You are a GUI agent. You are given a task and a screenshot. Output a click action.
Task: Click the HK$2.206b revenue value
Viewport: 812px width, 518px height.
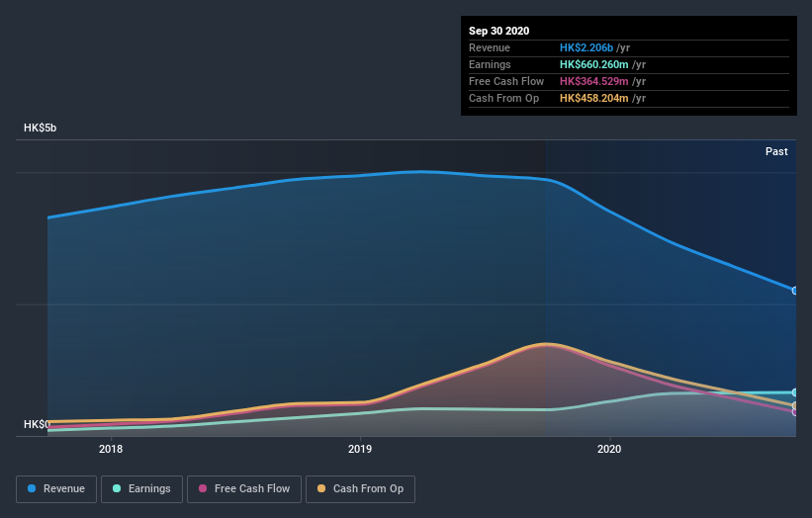pos(586,47)
